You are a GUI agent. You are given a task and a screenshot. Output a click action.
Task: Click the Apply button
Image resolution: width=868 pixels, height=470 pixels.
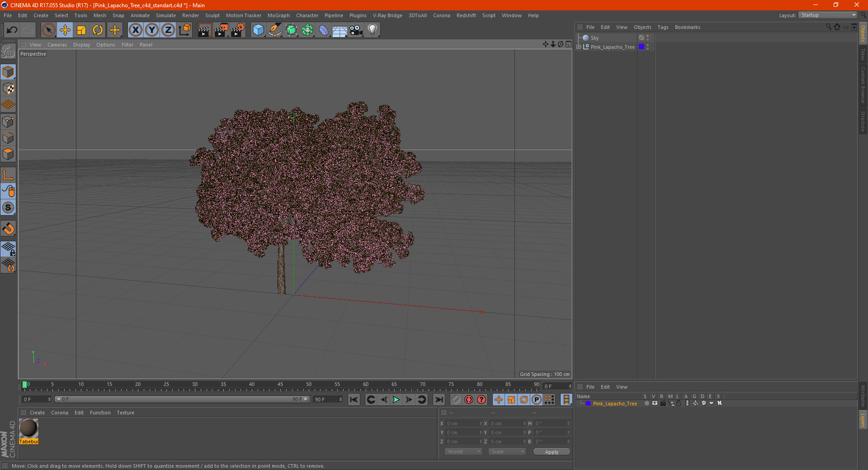[552, 452]
